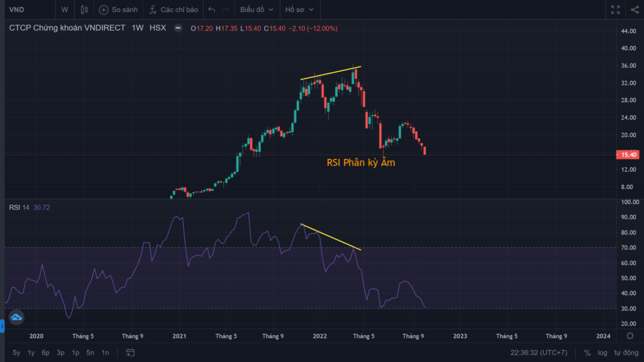The image size is (644, 362).
Task: Redo the last chart action
Action: point(226,9)
